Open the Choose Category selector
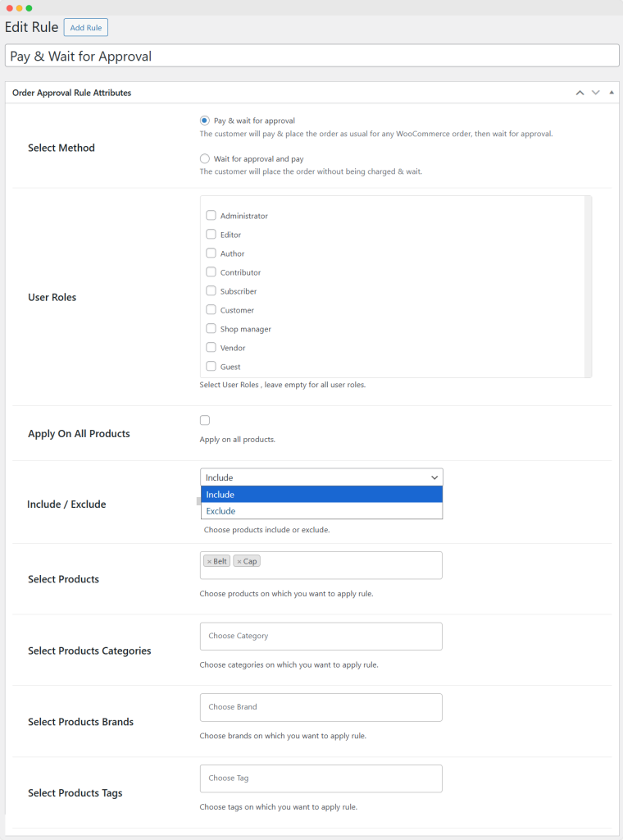 pyautogui.click(x=321, y=636)
